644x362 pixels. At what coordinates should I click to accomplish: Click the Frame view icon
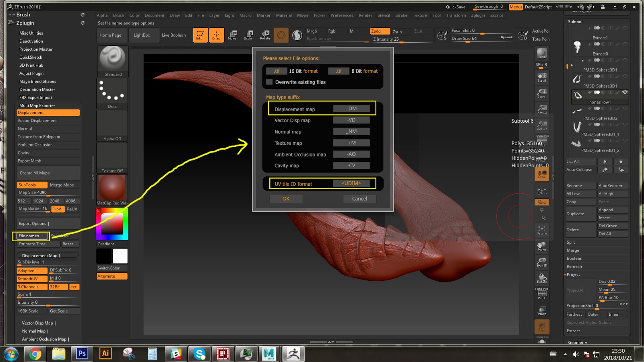pyautogui.click(x=542, y=230)
